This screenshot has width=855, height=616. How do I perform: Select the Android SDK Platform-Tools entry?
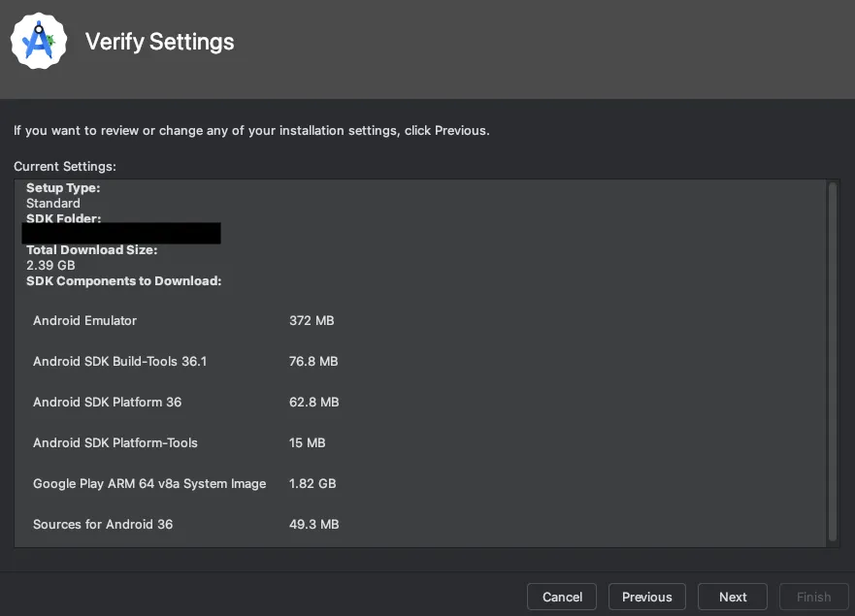tap(115, 442)
